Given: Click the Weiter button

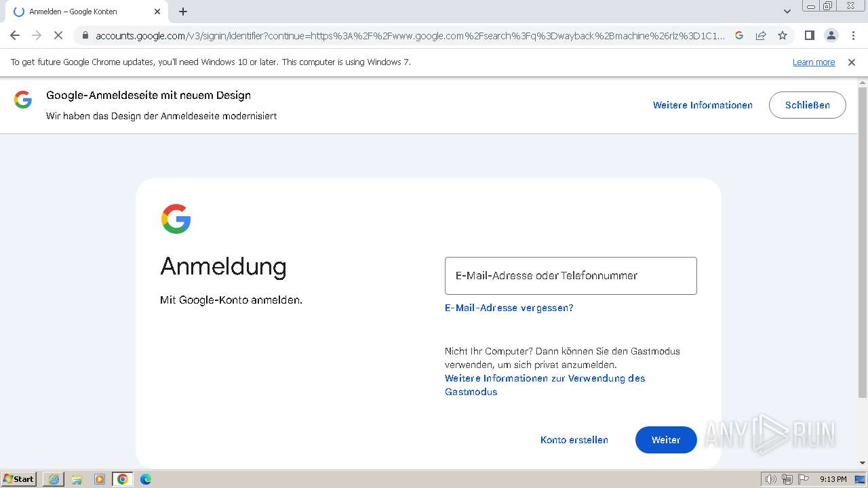Looking at the screenshot, I should [666, 440].
